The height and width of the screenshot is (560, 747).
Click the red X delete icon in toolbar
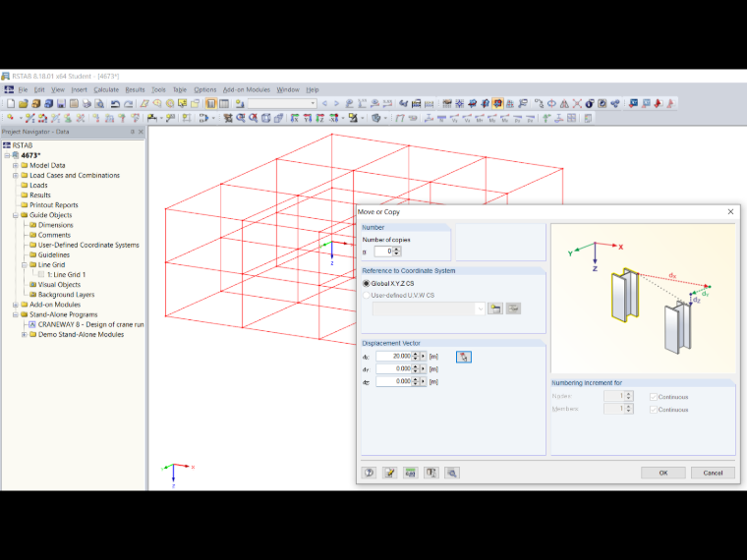point(577,103)
